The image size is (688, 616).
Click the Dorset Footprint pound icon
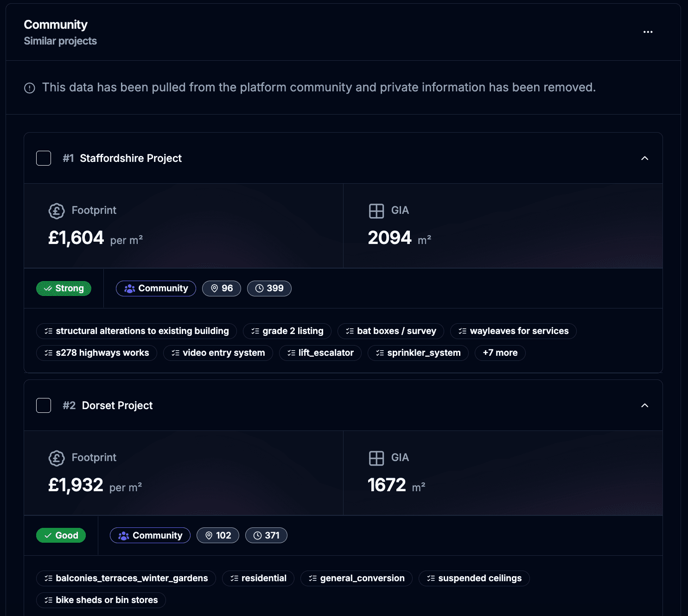(x=57, y=458)
